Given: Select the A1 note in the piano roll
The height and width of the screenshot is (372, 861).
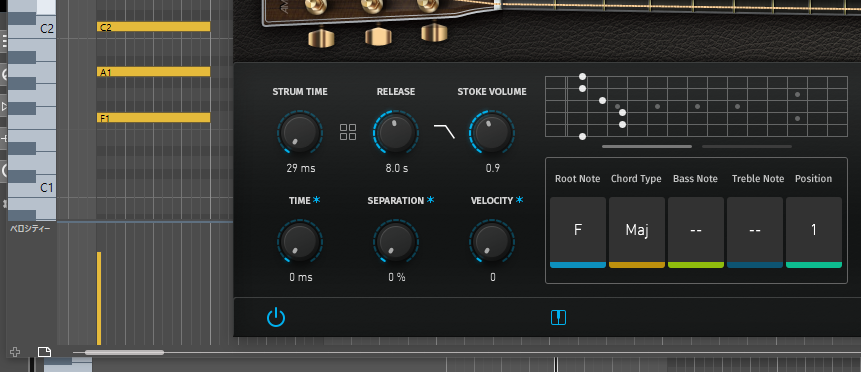Looking at the screenshot, I should [x=154, y=71].
